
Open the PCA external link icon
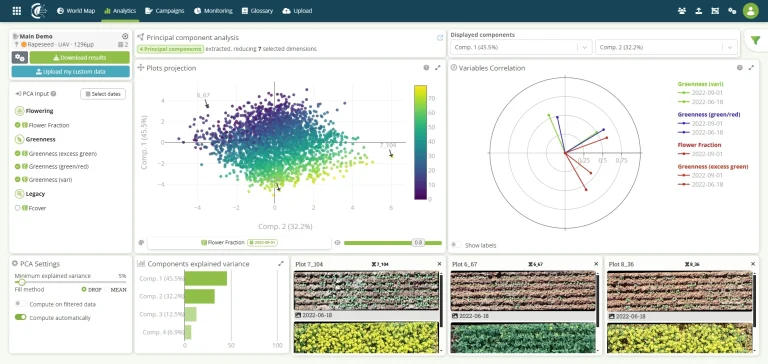(440, 37)
